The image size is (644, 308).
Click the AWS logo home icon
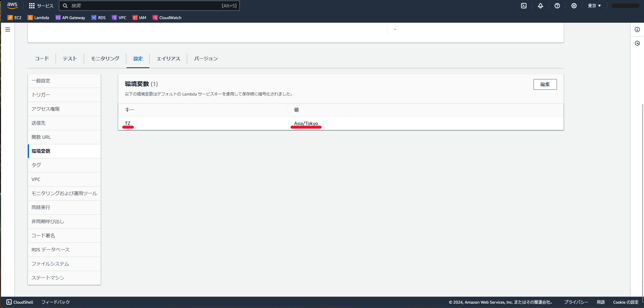click(12, 6)
